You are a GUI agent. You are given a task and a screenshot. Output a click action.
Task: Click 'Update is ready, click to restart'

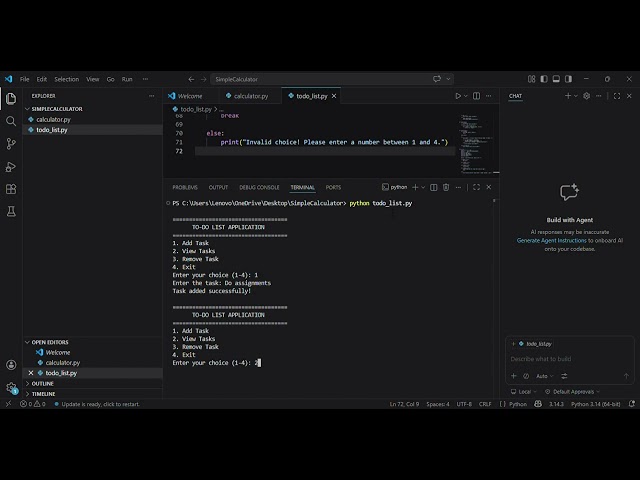point(98,404)
